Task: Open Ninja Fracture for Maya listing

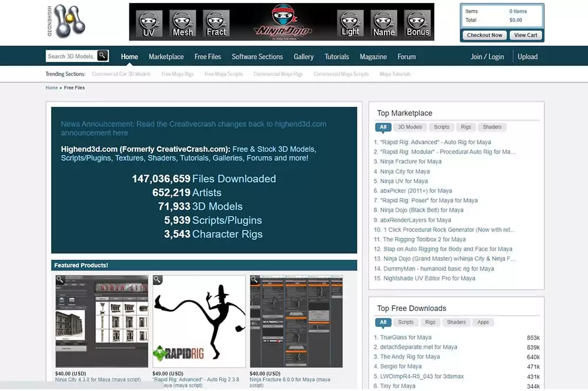Action: point(410,162)
